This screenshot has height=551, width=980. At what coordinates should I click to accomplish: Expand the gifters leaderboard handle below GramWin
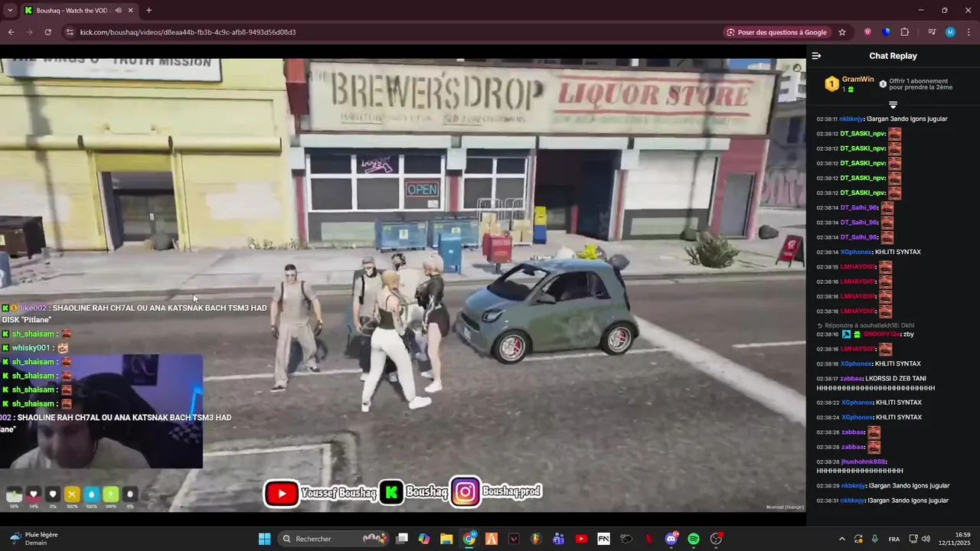point(893,105)
